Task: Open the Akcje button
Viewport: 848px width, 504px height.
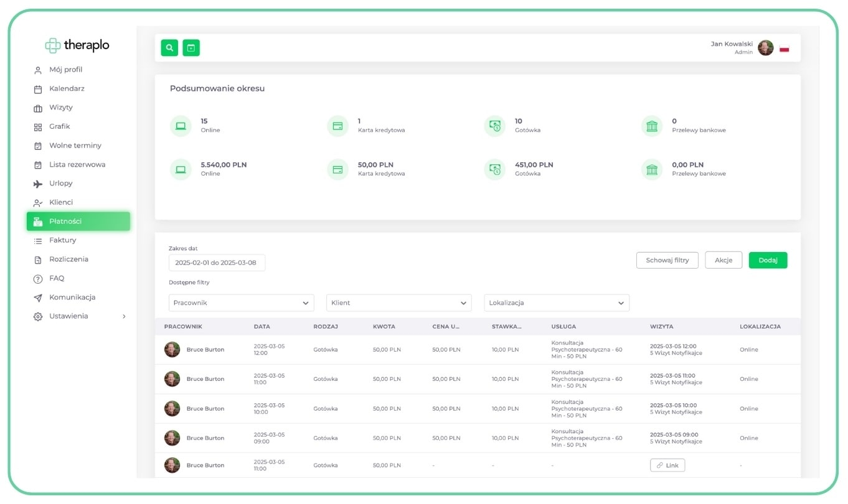Action: pyautogui.click(x=723, y=260)
